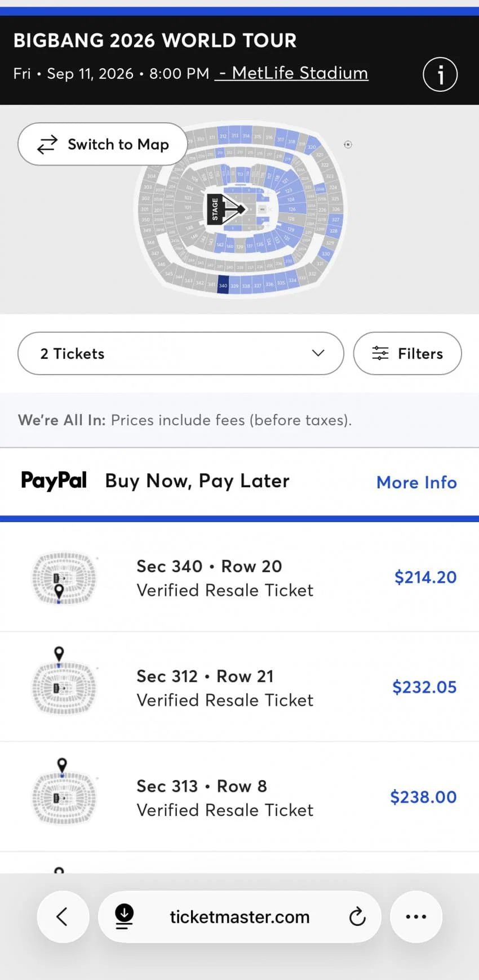Click the download icon in address bar
The height and width of the screenshot is (980, 479).
tap(124, 916)
